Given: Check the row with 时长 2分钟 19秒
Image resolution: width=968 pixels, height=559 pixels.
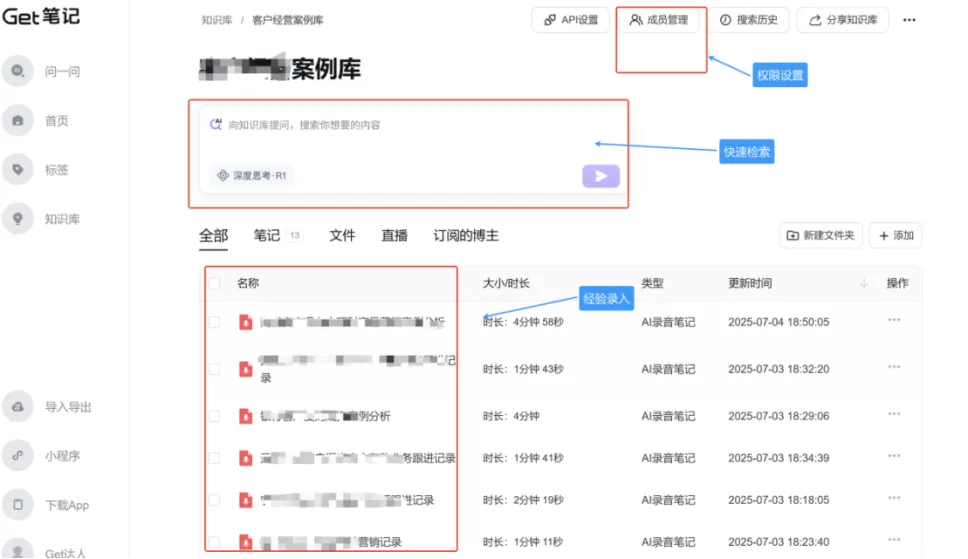Looking at the screenshot, I should click(214, 500).
